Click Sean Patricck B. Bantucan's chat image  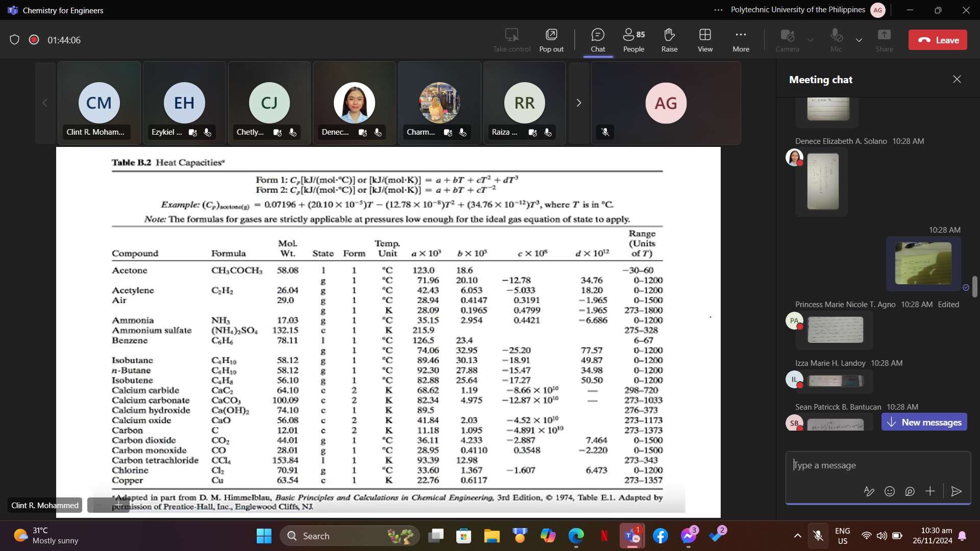(836, 425)
